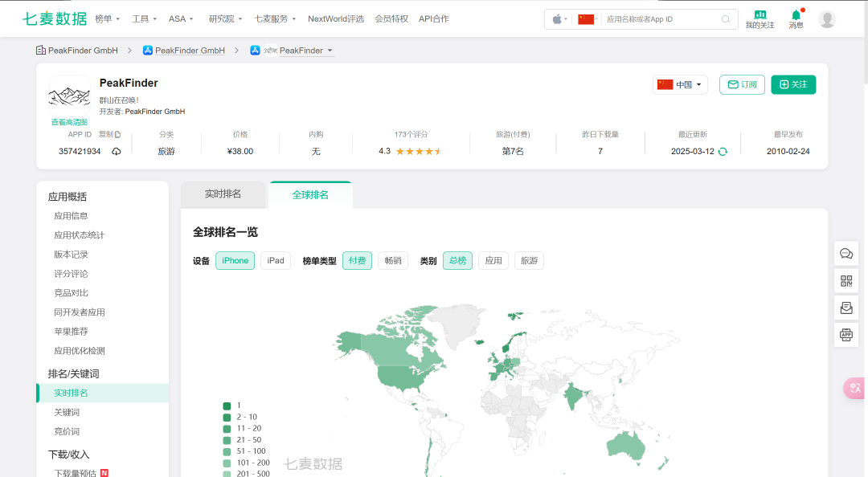
Task: Open 中国 country dropdown on app card
Action: (x=680, y=84)
